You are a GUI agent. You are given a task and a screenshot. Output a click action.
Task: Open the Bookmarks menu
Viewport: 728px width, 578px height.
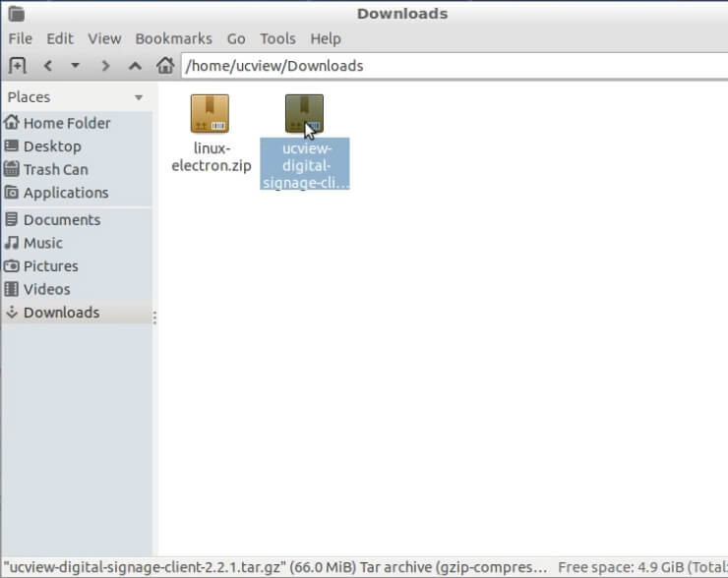174,38
